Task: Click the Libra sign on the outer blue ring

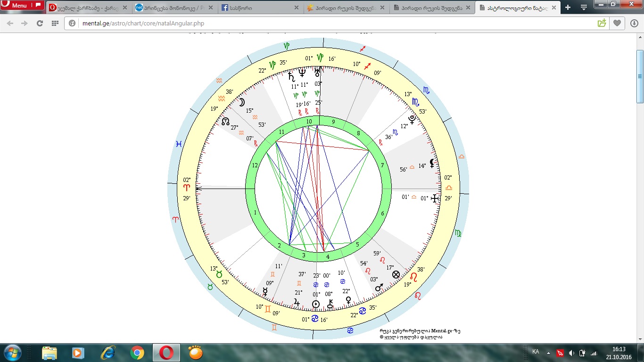Action: pyautogui.click(x=462, y=156)
